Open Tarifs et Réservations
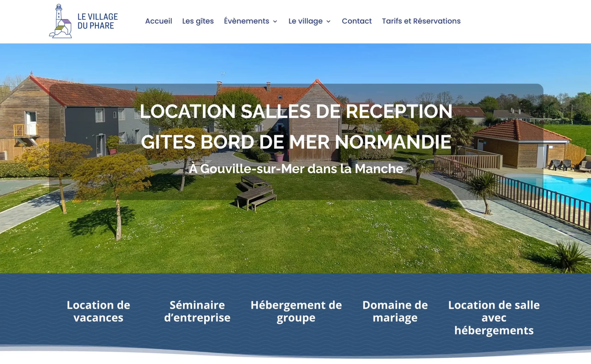 (421, 21)
